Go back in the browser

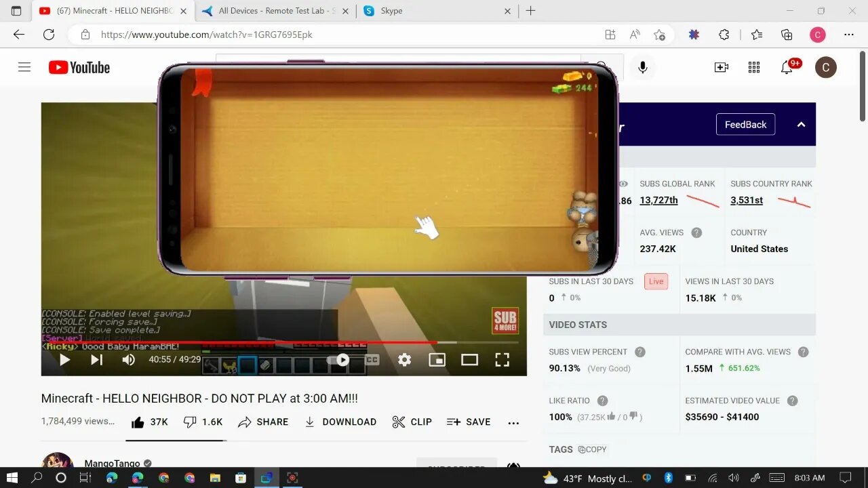19,35
